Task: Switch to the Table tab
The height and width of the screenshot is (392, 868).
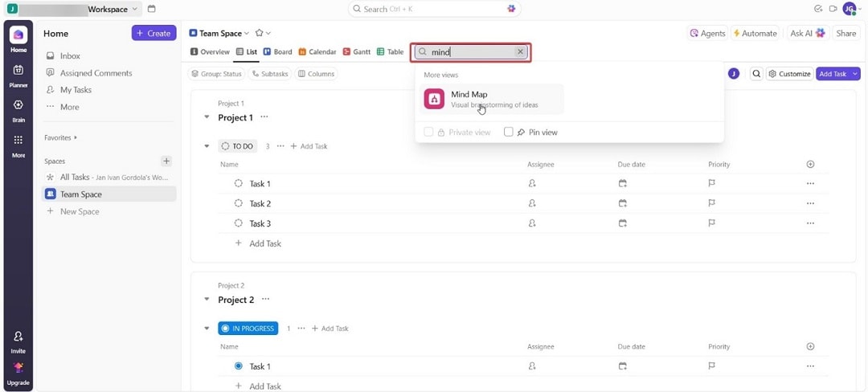Action: (x=390, y=52)
